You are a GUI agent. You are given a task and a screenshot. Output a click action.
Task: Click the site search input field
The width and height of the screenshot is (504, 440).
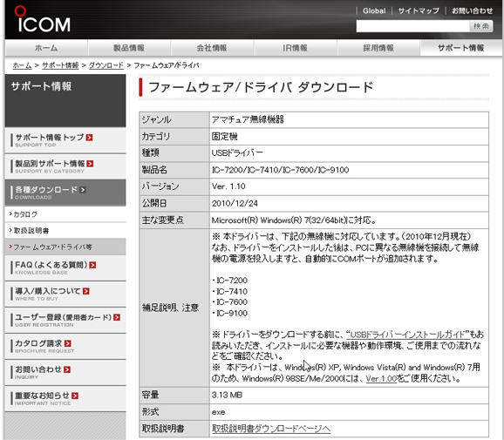pos(412,26)
